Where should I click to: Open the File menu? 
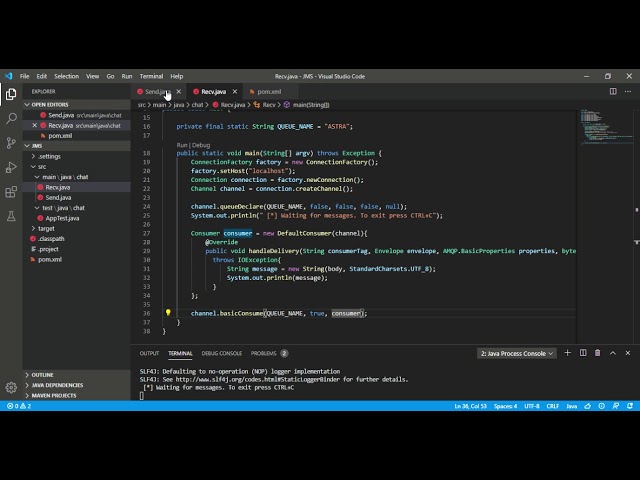click(24, 76)
